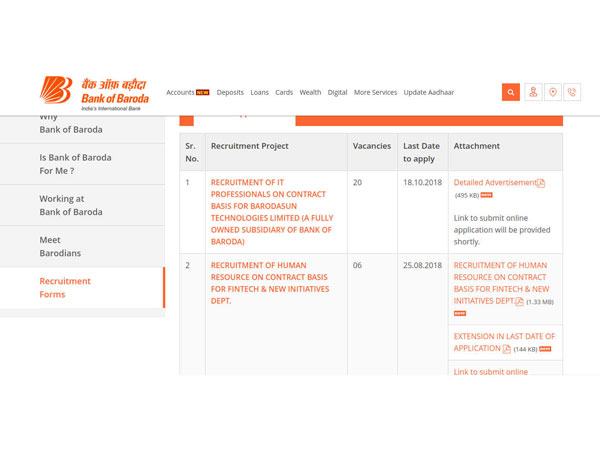Click Update Aadhaar in navigation
This screenshot has height=450, width=600.
point(429,92)
